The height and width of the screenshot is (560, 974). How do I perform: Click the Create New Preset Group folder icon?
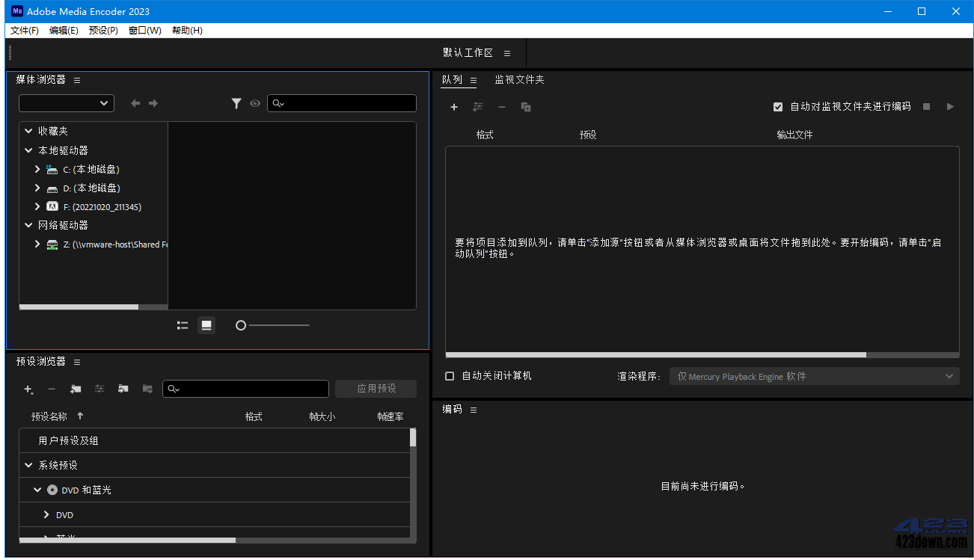(75, 389)
